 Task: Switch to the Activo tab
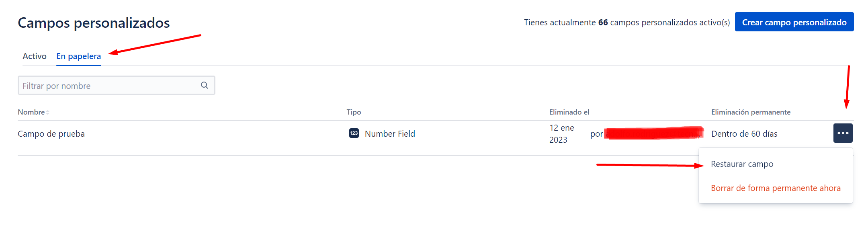pyautogui.click(x=35, y=56)
